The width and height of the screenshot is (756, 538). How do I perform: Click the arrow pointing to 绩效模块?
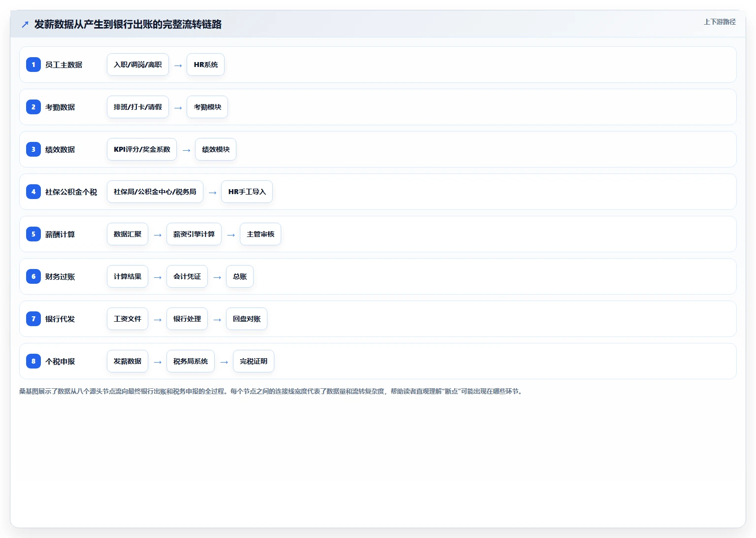coord(186,150)
